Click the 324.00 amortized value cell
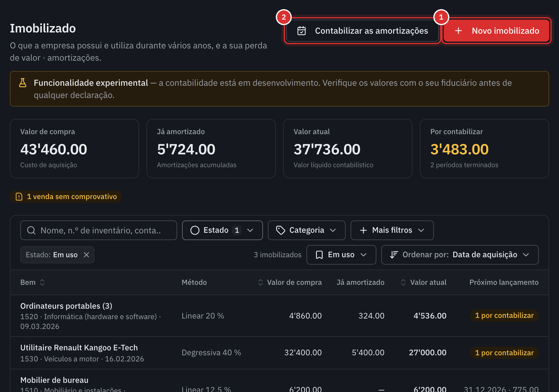 coord(371,316)
